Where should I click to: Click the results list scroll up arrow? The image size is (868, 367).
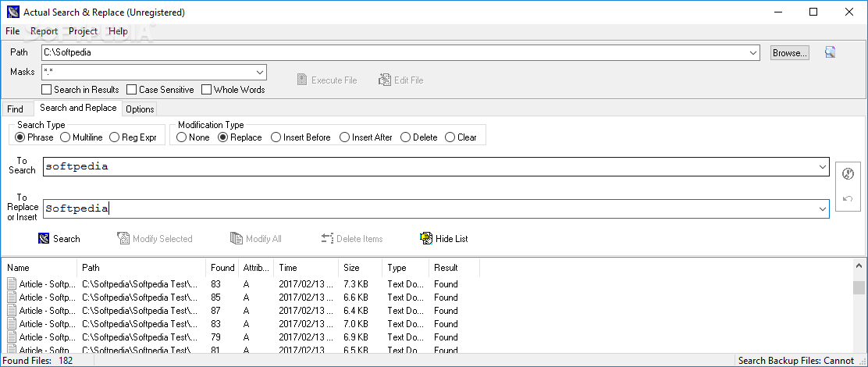point(859,266)
